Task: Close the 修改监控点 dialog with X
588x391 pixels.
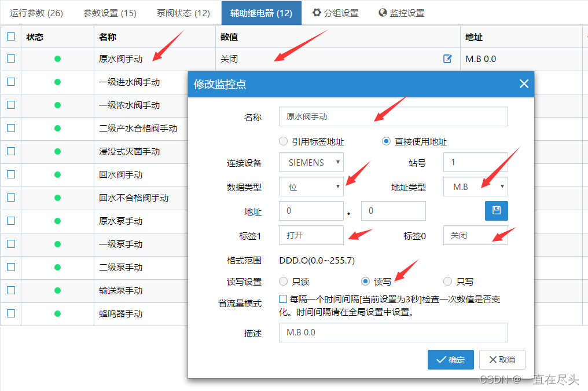Action: [524, 84]
